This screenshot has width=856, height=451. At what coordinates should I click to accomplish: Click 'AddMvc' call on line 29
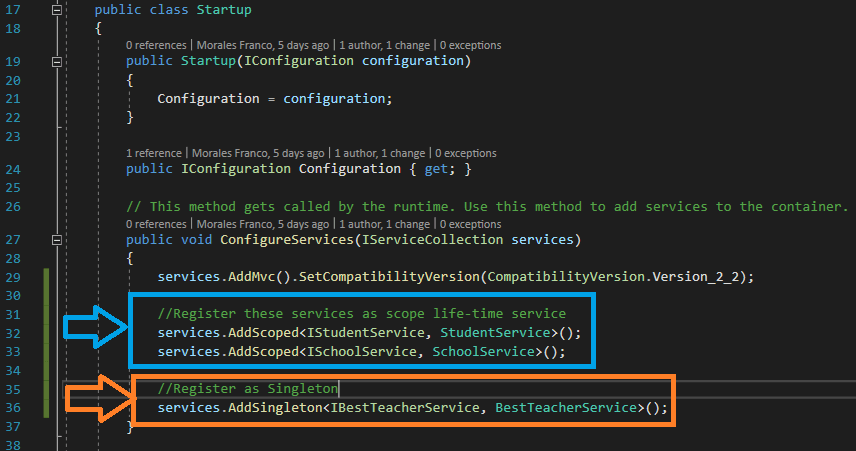(x=252, y=277)
